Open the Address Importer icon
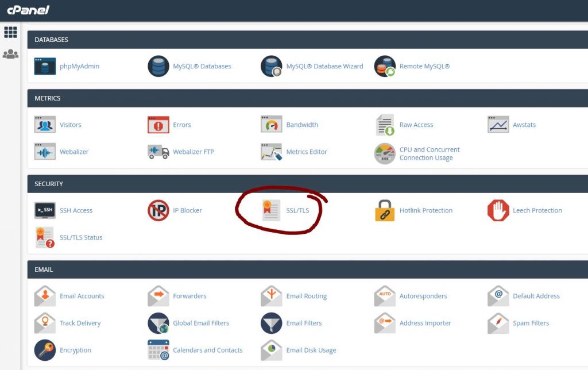588x370 pixels. click(x=385, y=323)
